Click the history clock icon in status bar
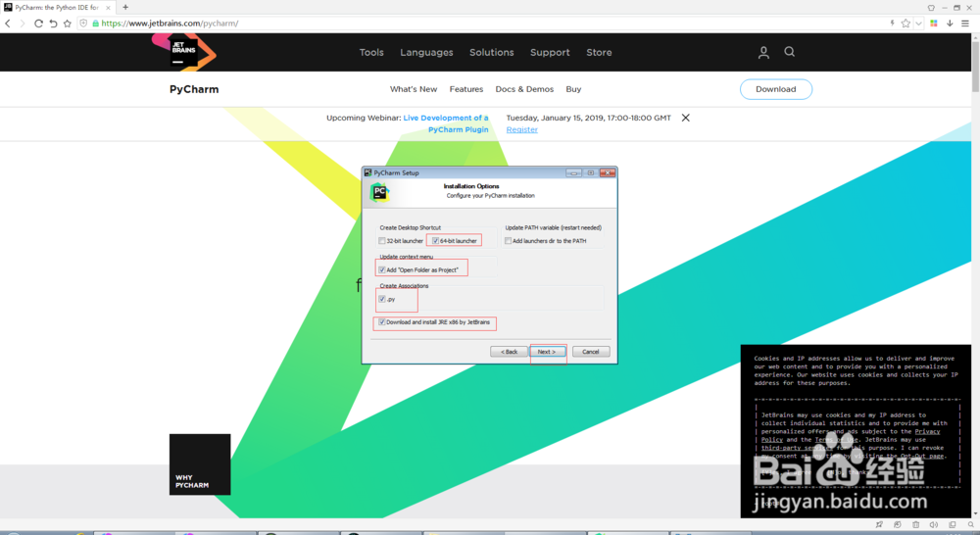980x535 pixels. (898, 525)
